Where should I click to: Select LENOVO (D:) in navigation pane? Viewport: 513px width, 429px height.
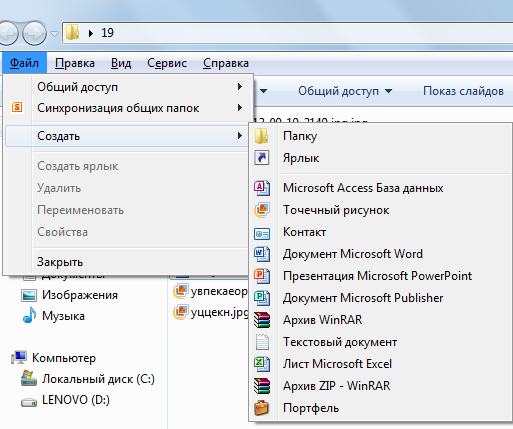pyautogui.click(x=76, y=400)
